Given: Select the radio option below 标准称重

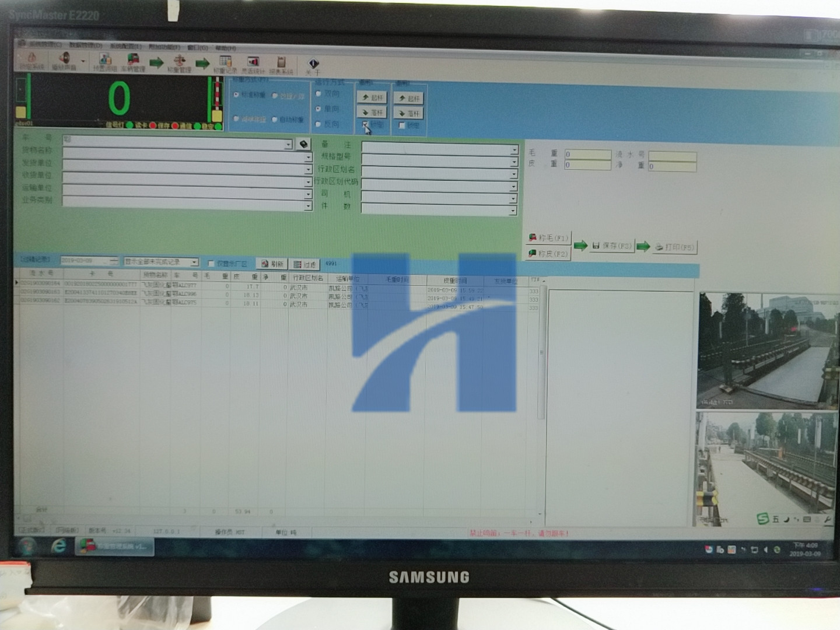Looking at the screenshot, I should pyautogui.click(x=236, y=119).
